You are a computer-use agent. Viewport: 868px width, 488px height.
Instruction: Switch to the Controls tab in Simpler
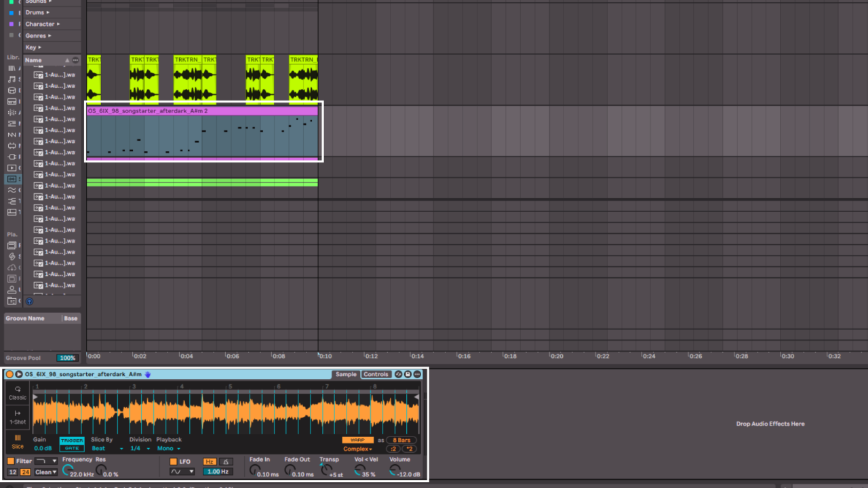pos(376,374)
